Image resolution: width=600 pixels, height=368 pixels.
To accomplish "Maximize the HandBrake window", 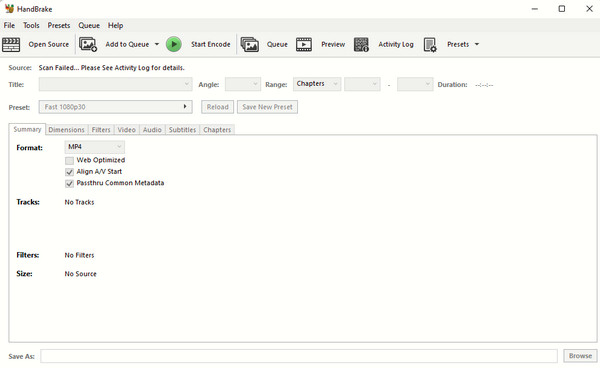I will click(562, 8).
